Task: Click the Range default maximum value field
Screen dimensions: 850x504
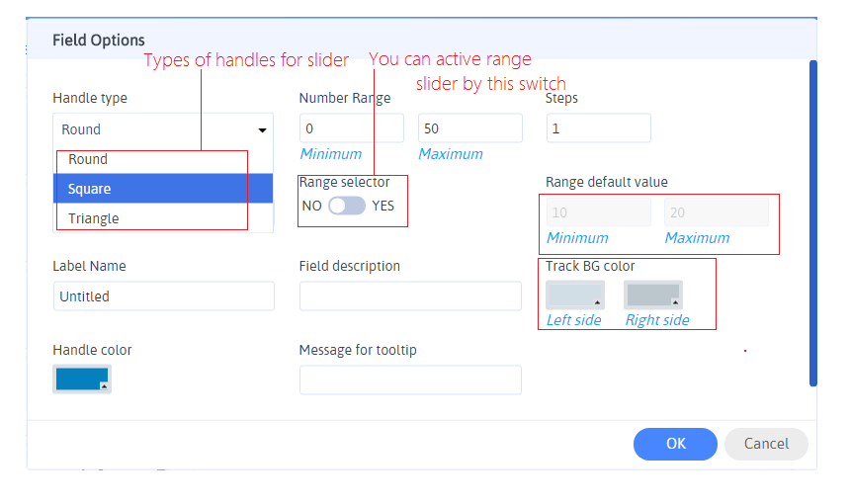Action: click(x=717, y=212)
